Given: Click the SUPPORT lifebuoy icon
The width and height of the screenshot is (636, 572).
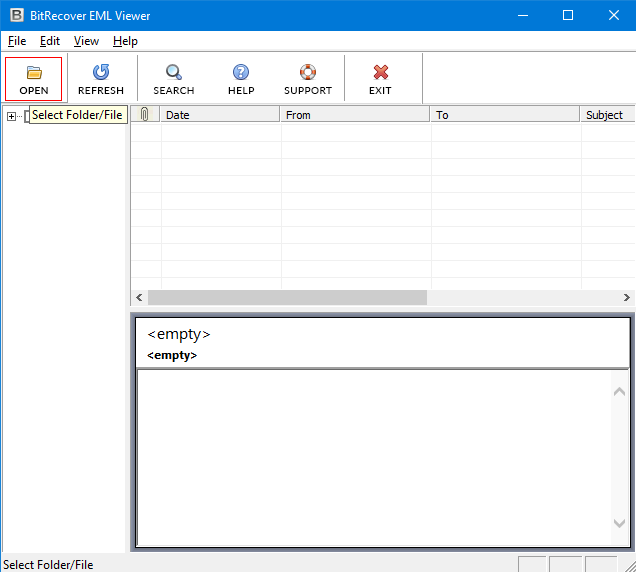Looking at the screenshot, I should click(x=308, y=72).
